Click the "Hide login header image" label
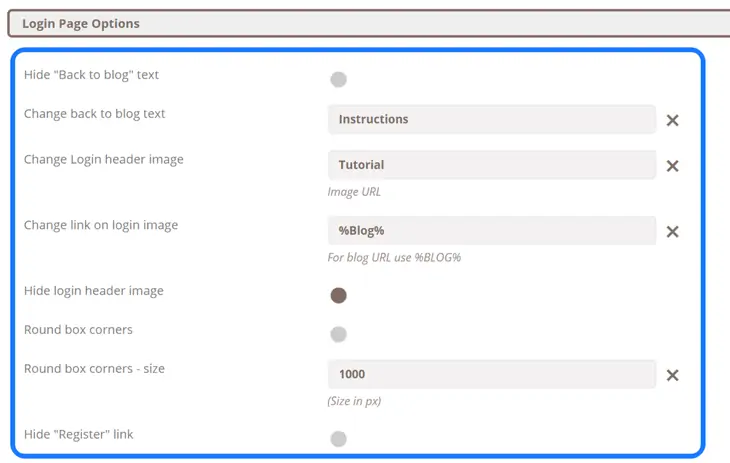Image resolution: width=730 pixels, height=463 pixels. click(94, 291)
